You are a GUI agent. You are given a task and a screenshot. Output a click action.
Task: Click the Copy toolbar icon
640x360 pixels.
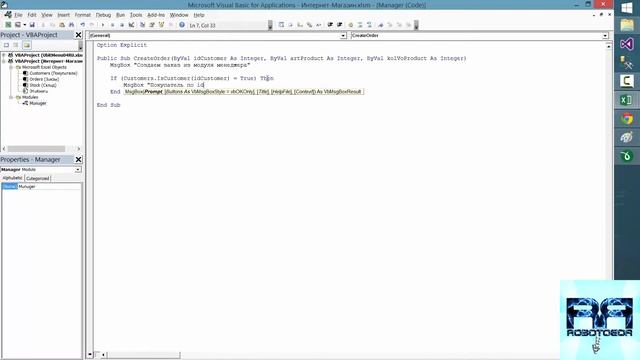point(52,25)
